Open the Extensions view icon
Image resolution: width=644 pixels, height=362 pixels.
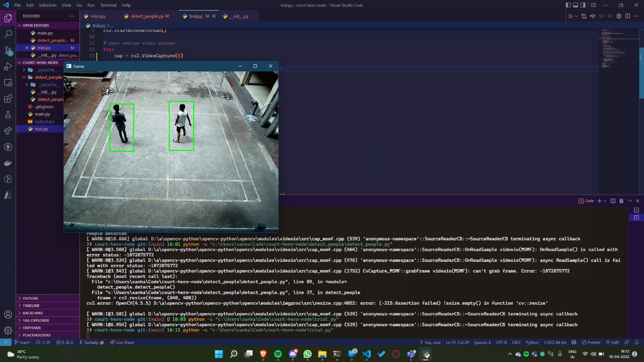(8, 99)
